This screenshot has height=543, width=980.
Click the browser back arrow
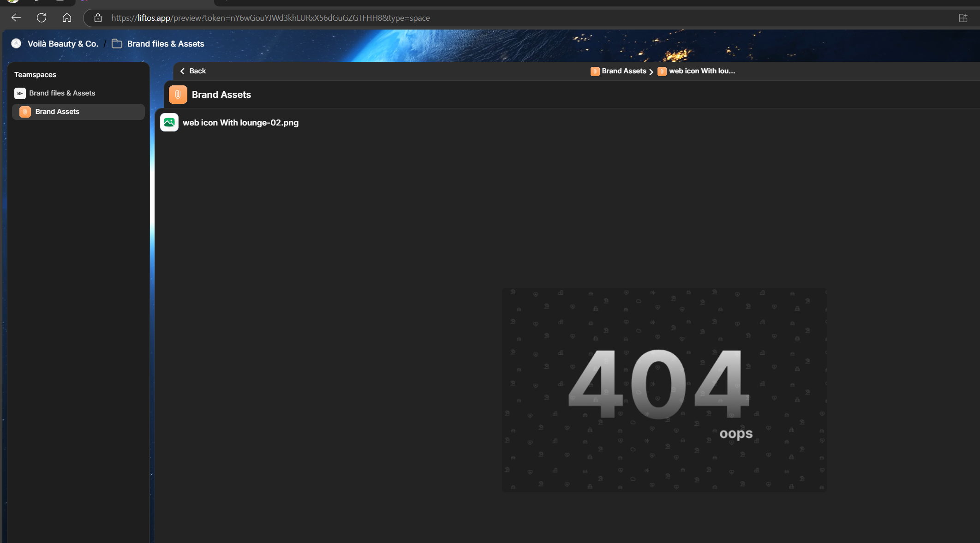point(16,18)
